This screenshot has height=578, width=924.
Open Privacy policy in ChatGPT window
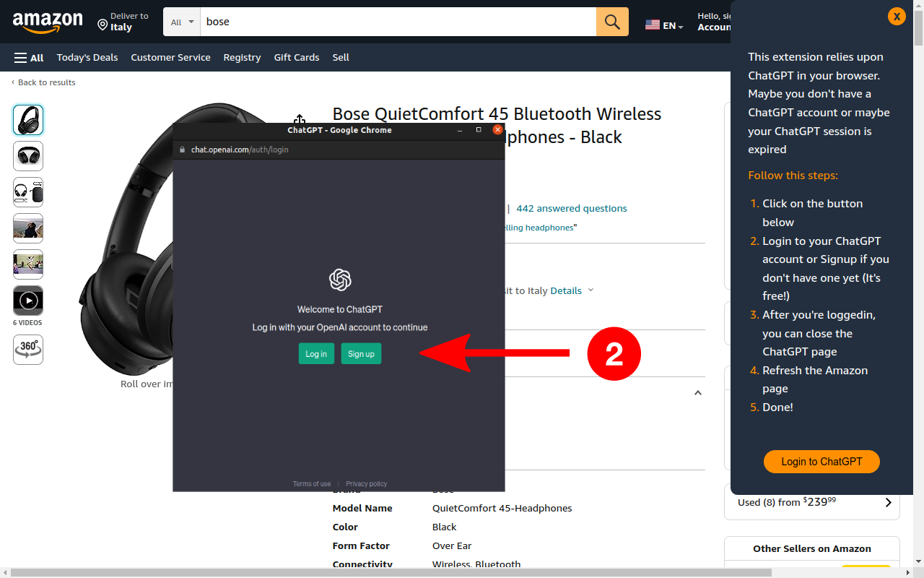point(367,484)
